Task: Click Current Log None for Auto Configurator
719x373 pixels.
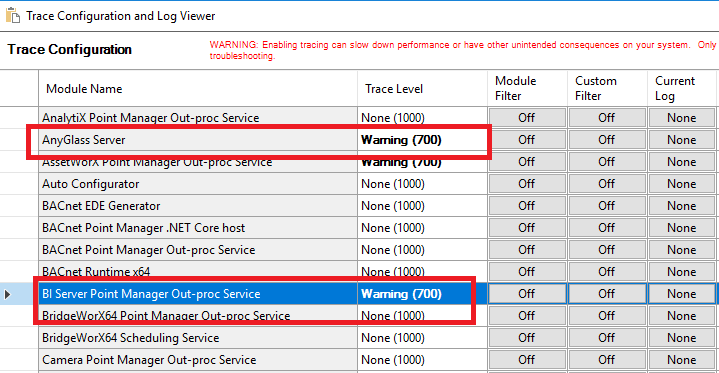Action: (682, 184)
